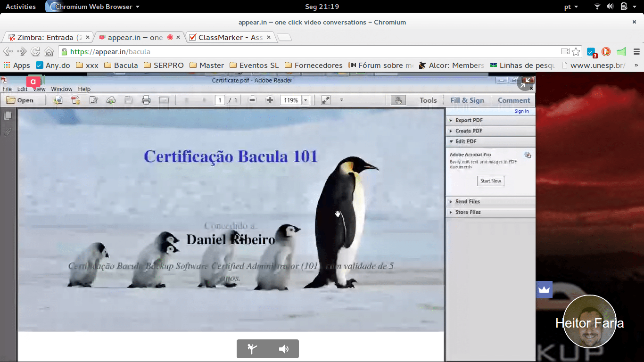Toggle fit-to-window page view
The width and height of the screenshot is (644, 362).
pyautogui.click(x=324, y=100)
